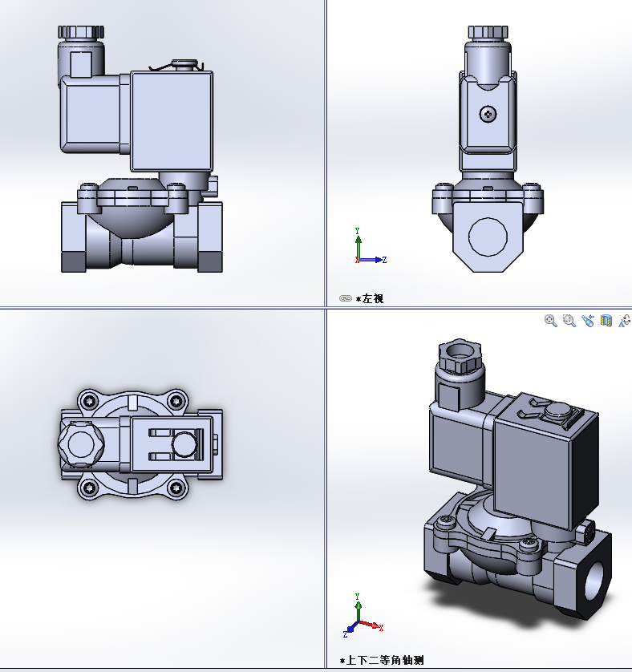Screen dimensions: 632x672
Task: Click the Y-Z triad in left view
Action: pos(370,246)
